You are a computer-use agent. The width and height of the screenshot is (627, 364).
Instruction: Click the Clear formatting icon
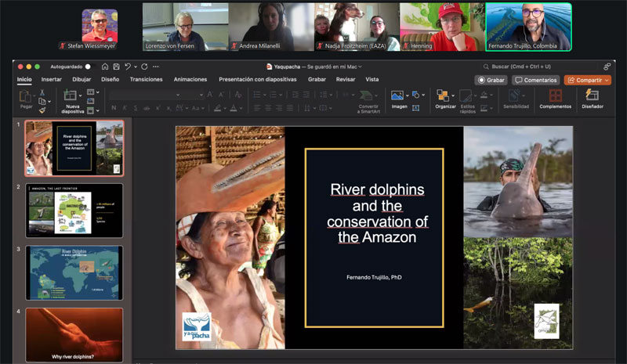coord(238,95)
